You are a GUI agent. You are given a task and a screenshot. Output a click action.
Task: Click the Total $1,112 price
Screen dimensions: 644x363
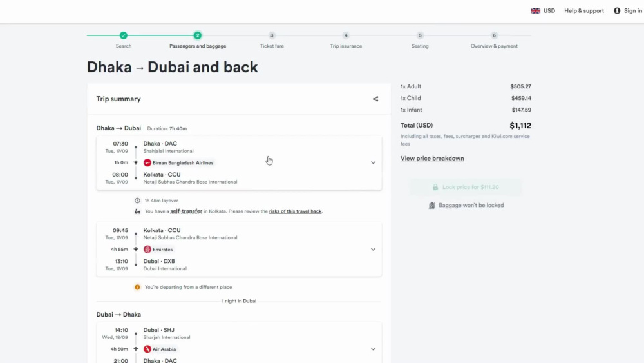pos(520,125)
